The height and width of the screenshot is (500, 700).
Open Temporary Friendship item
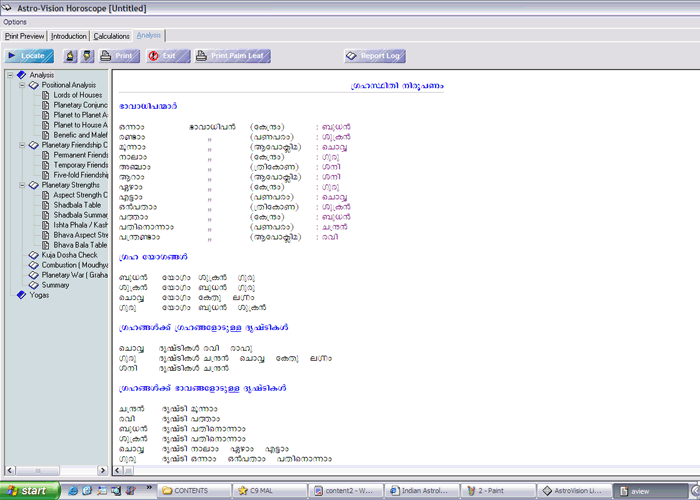point(80,165)
